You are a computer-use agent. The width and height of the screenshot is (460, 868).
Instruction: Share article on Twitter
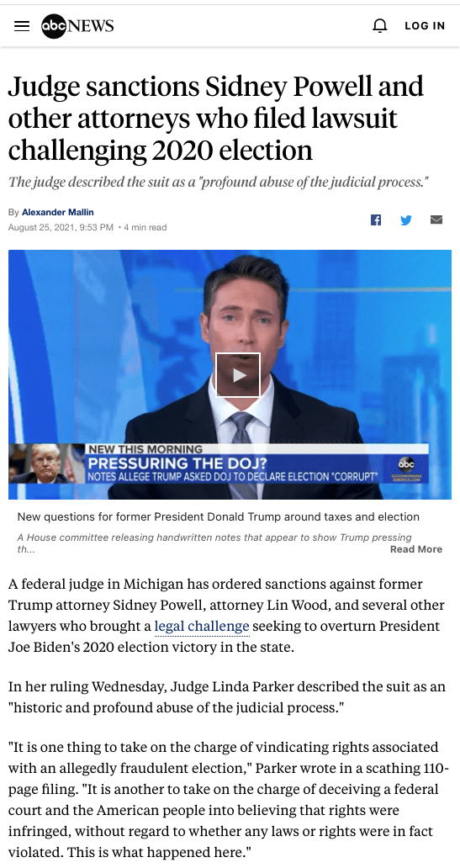pos(406,220)
